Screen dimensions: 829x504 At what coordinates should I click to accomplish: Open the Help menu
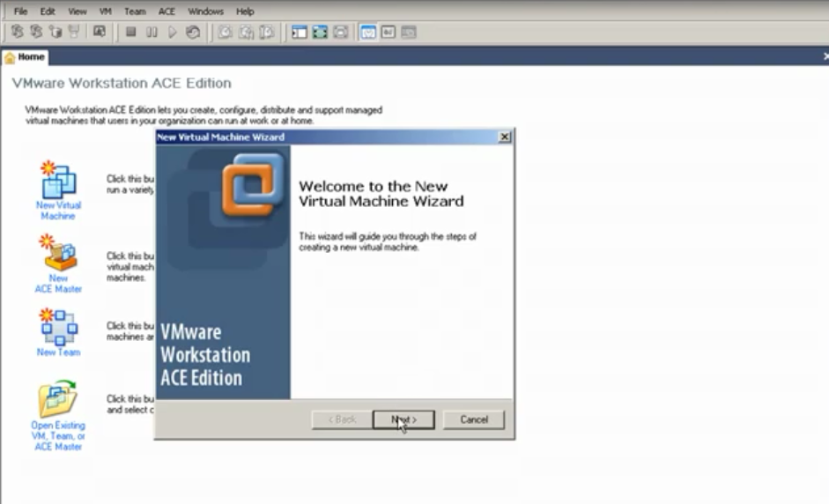(245, 11)
